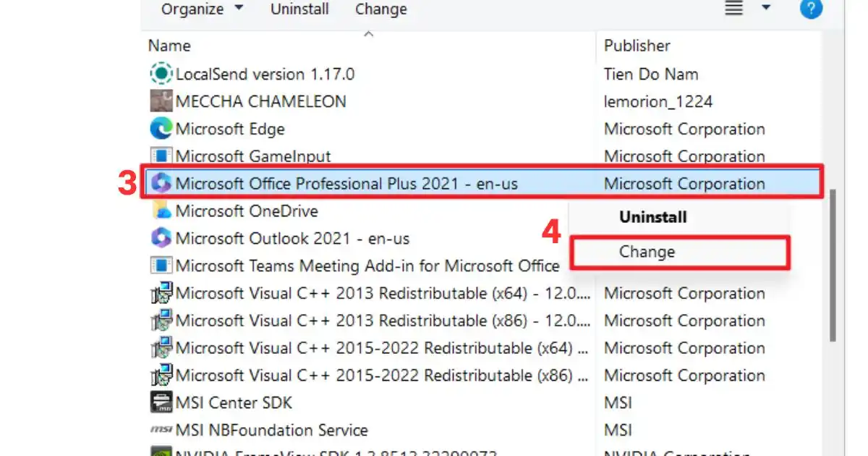Click the MECCHA CHAMELEON thumbnail icon
The height and width of the screenshot is (456, 868).
[161, 101]
